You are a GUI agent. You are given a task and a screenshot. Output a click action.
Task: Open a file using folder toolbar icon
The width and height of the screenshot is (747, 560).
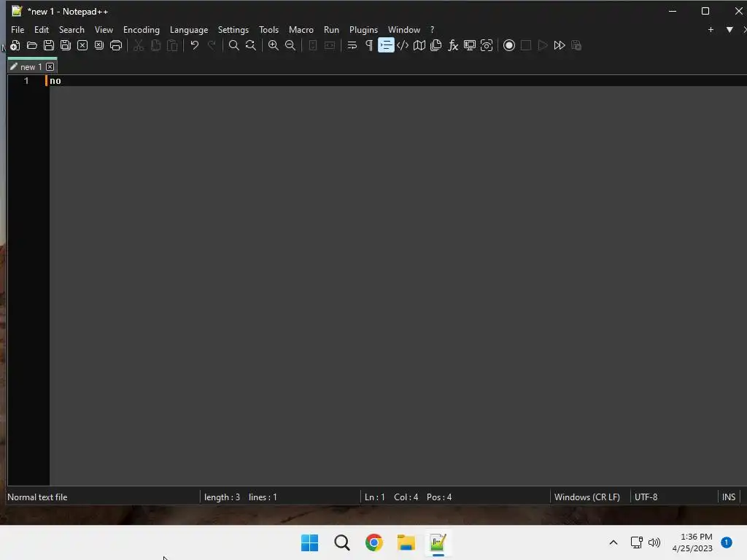tap(32, 46)
